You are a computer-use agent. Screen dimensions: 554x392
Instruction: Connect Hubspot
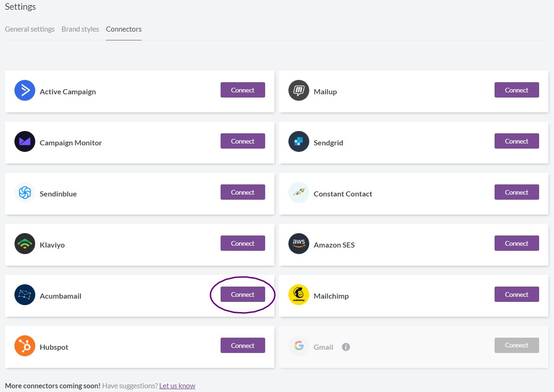(243, 346)
